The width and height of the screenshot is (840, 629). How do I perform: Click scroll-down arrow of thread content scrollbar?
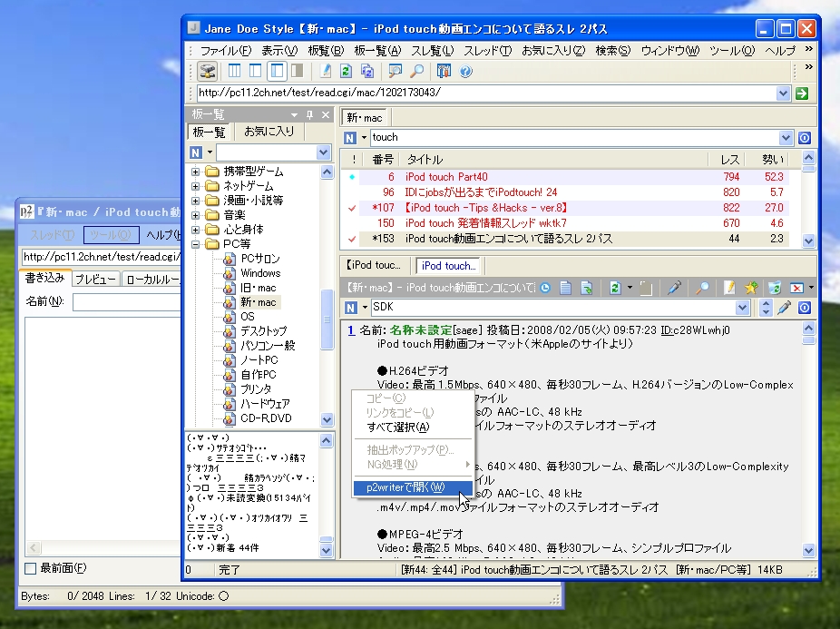click(x=808, y=550)
